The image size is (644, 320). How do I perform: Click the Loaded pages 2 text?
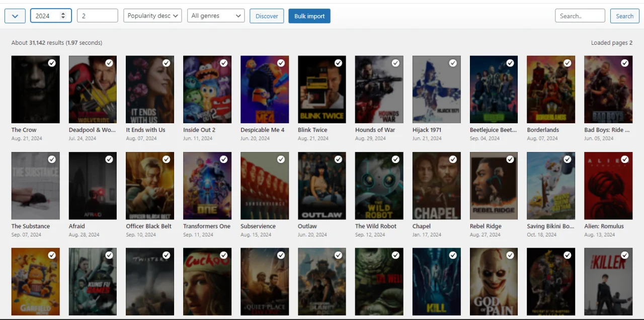[612, 43]
